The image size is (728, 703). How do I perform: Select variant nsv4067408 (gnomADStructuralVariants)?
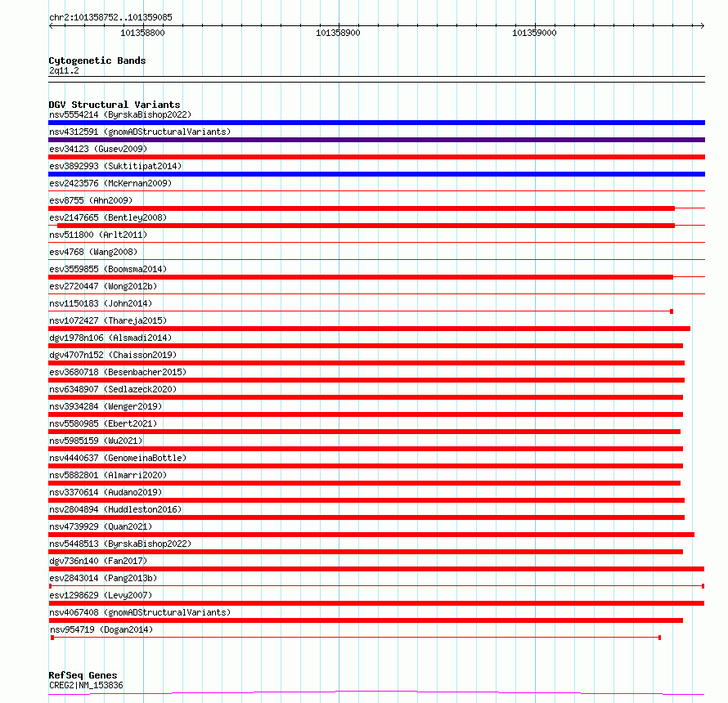pos(140,612)
